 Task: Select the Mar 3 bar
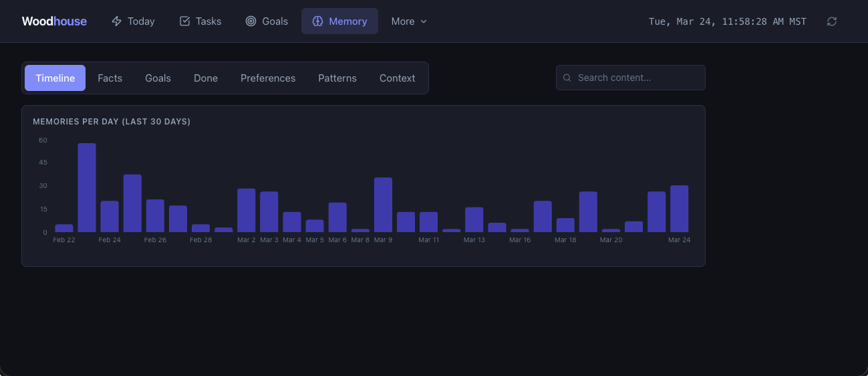pos(269,212)
